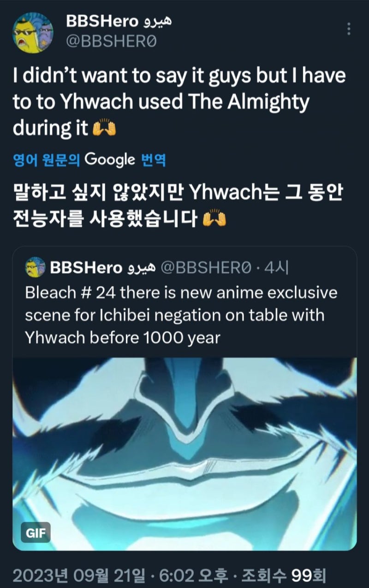Screen dimensions: 369x588
Task: Click the 영어 원문의 translation label
Action: [47, 160]
